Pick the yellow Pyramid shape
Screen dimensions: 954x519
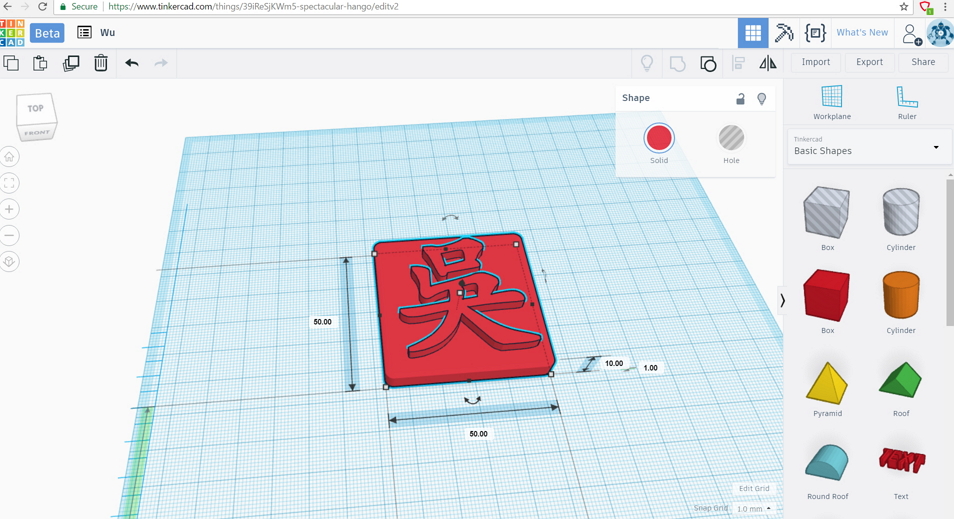click(x=827, y=383)
